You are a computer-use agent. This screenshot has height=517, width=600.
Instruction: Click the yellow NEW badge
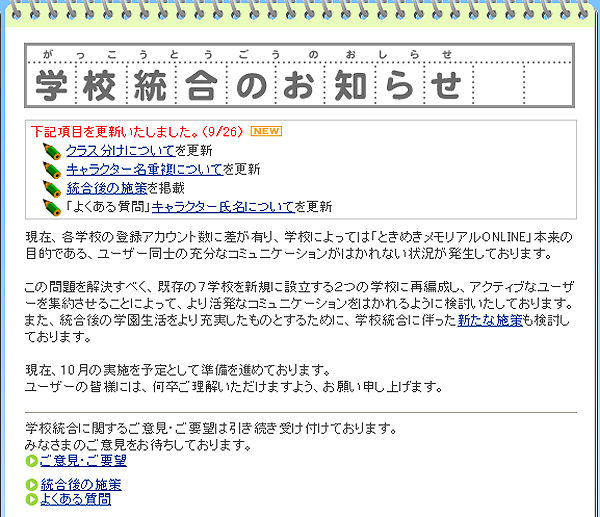click(x=266, y=131)
